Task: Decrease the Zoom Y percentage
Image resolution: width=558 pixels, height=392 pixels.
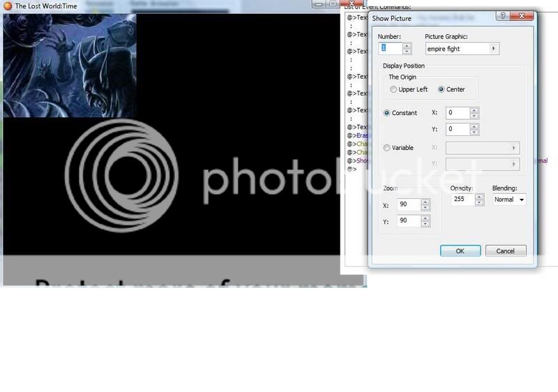Action: [425, 224]
